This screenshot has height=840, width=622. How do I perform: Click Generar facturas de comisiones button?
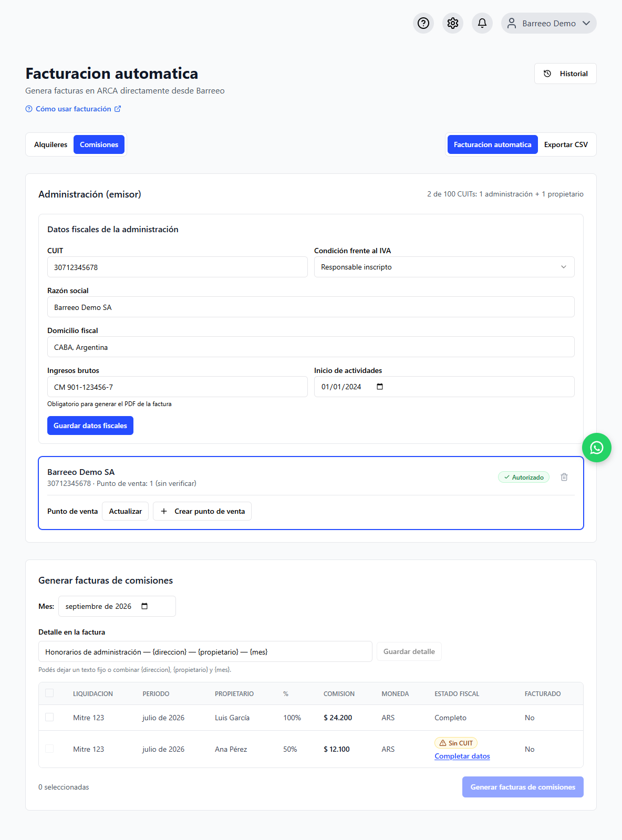pos(523,787)
